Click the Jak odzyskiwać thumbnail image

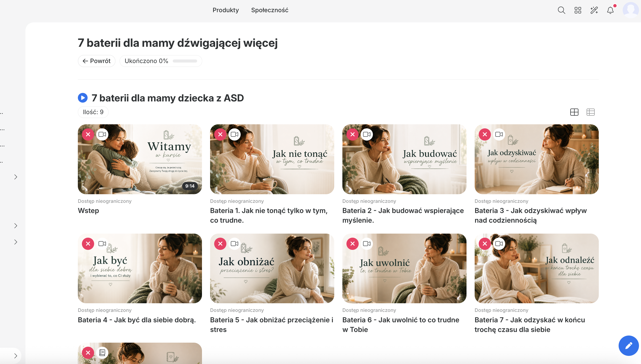pos(537,159)
